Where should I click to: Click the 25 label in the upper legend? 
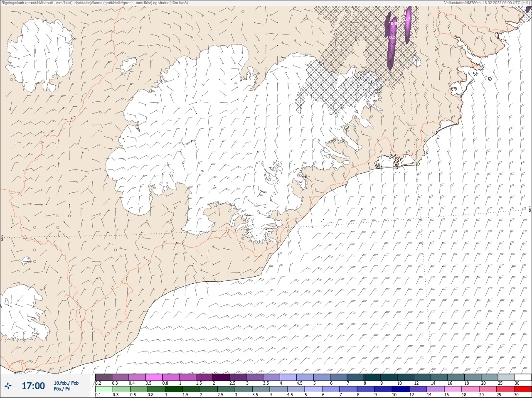(500, 383)
